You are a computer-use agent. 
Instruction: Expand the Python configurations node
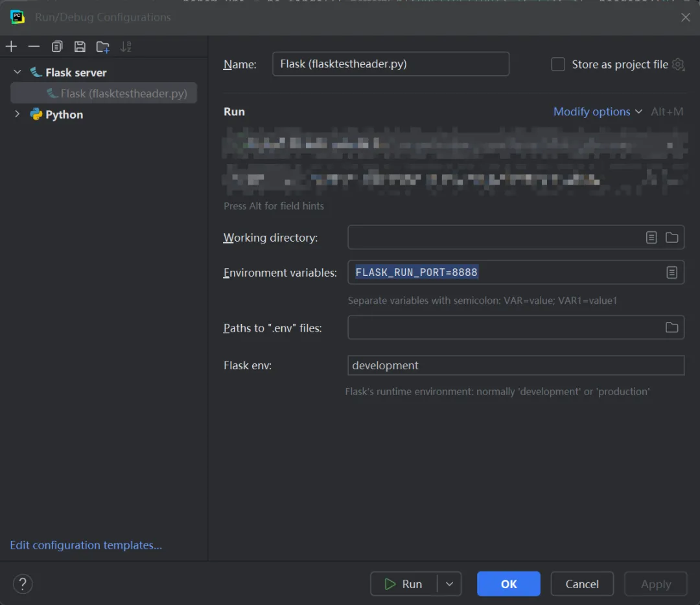pyautogui.click(x=17, y=114)
